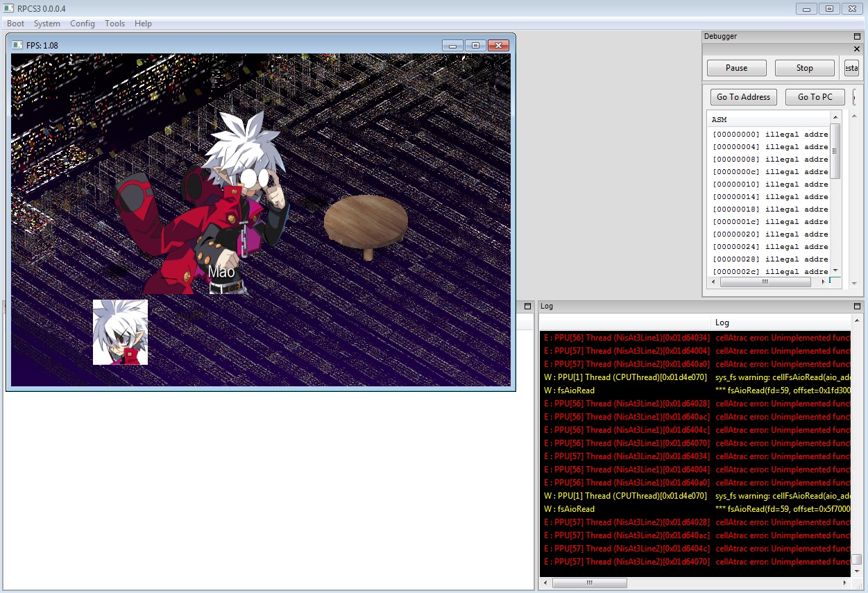The width and height of the screenshot is (868, 593).
Task: Open the System menu
Action: (x=46, y=24)
